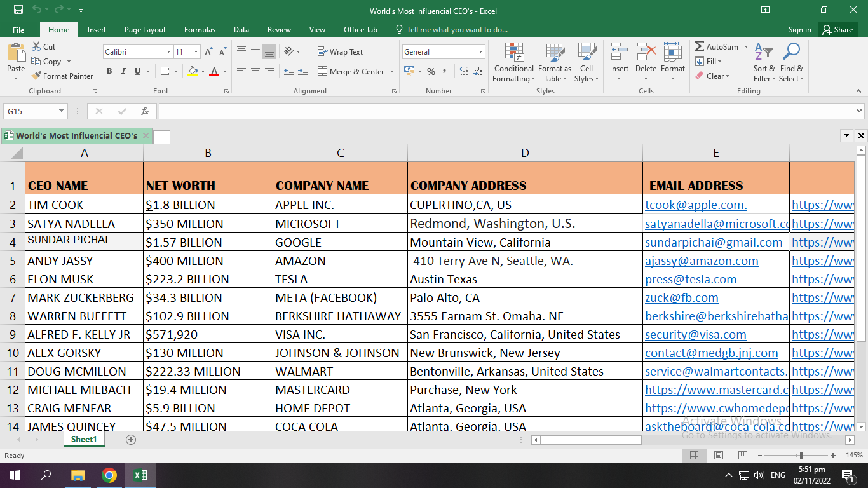Click the Insert Function fx icon
Screen dimensions: 868x488
coord(145,111)
